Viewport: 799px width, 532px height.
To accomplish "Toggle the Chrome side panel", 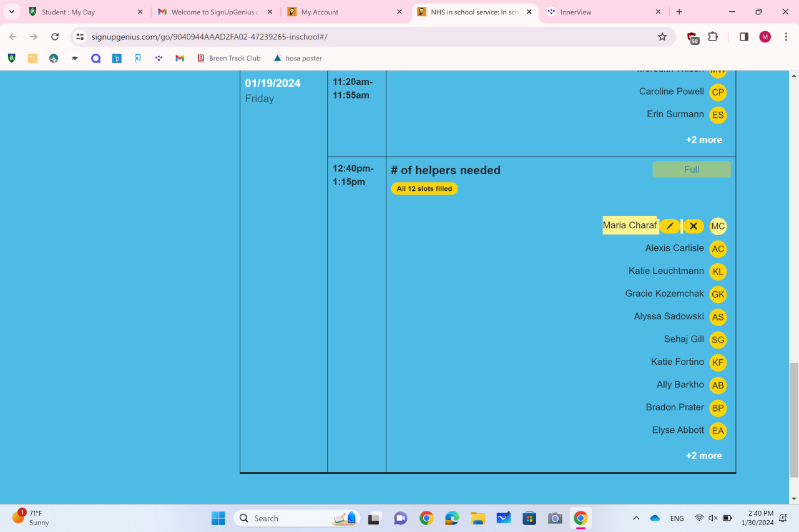I will 744,37.
